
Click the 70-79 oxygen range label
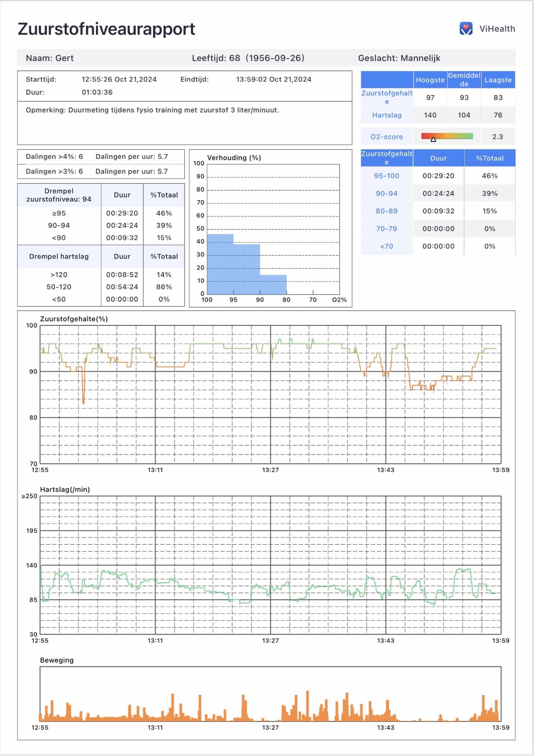pos(387,229)
